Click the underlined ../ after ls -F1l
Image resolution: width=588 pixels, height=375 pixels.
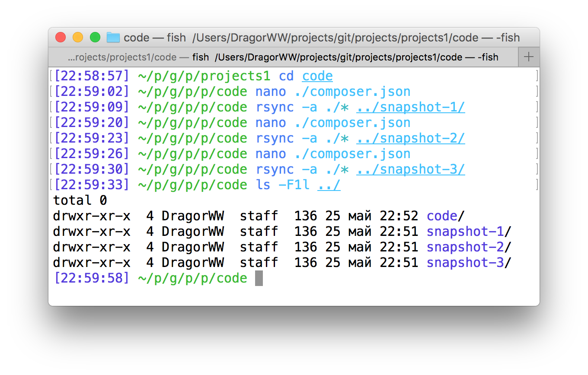[329, 185]
